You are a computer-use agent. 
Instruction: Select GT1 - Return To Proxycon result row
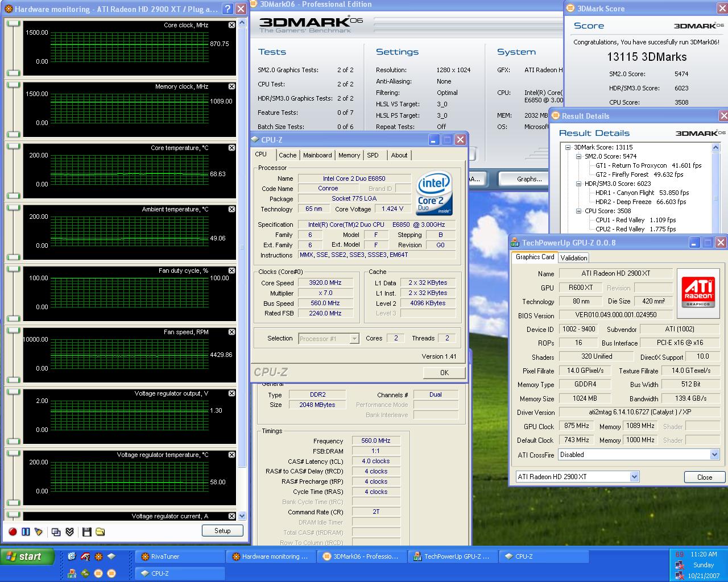pyautogui.click(x=648, y=165)
